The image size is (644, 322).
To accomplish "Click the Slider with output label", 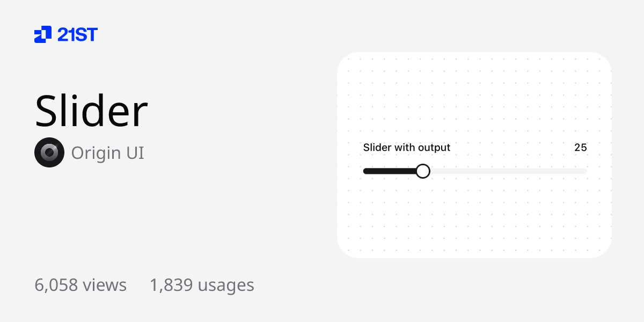I will (x=406, y=148).
